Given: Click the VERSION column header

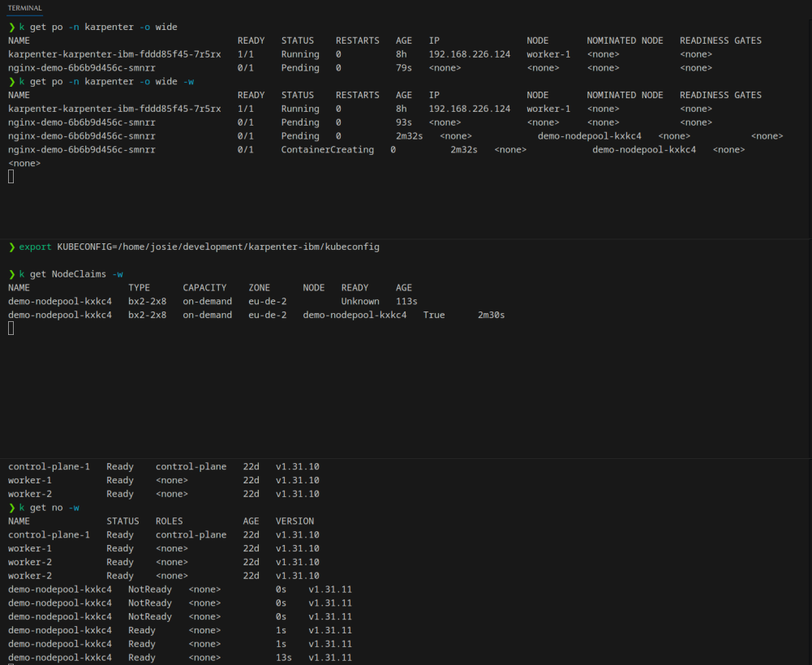Looking at the screenshot, I should tap(294, 521).
